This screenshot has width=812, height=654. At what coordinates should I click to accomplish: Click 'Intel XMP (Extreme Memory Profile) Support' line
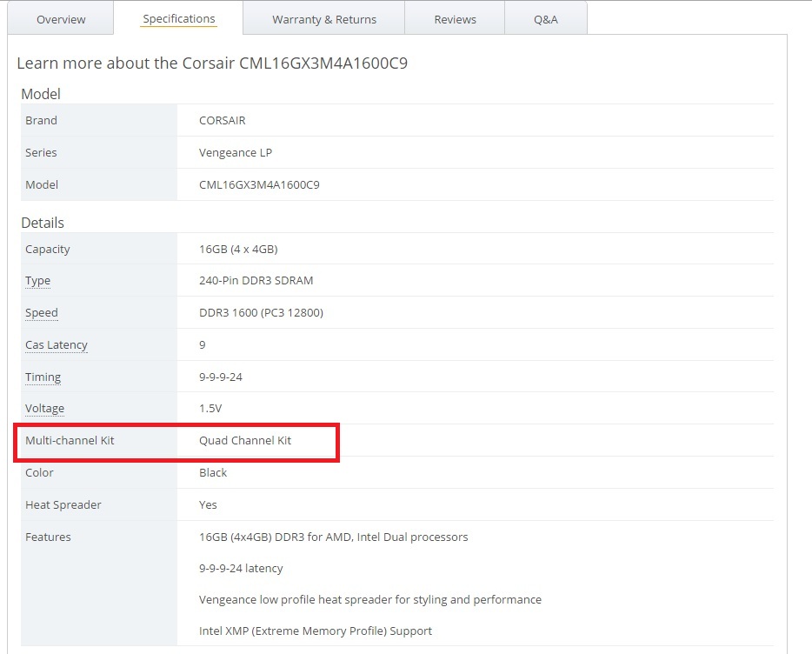tap(316, 631)
